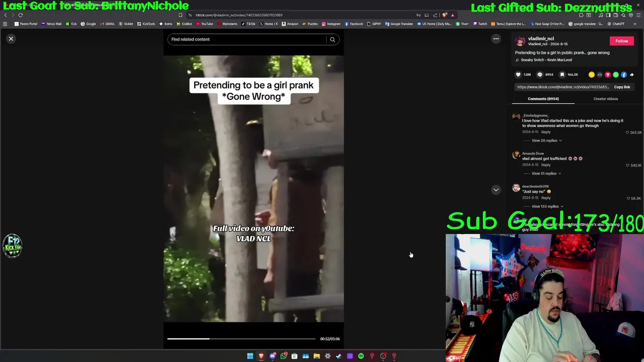Open Kick bookmark
This screenshot has width=644, height=362.
71,24
